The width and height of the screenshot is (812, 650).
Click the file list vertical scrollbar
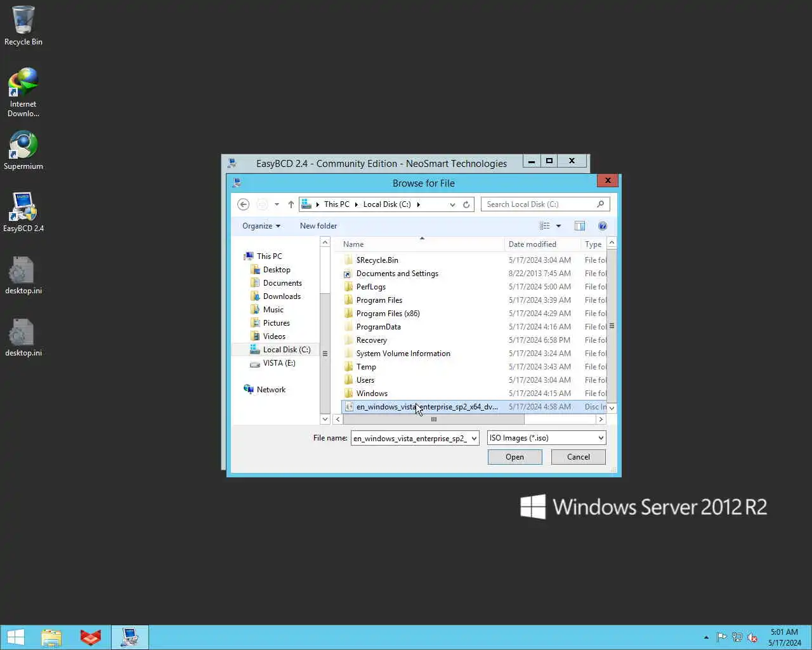(x=612, y=326)
